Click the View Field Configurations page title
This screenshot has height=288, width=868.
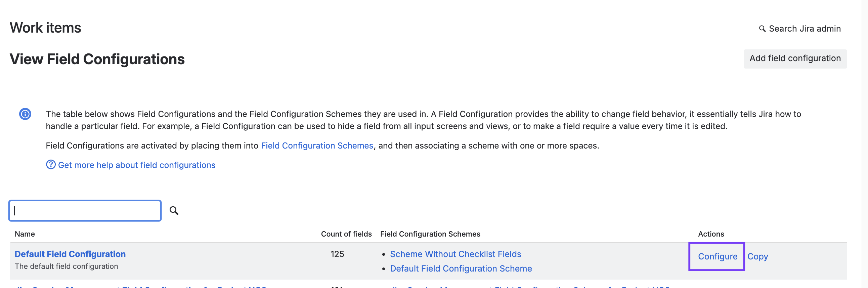[97, 59]
